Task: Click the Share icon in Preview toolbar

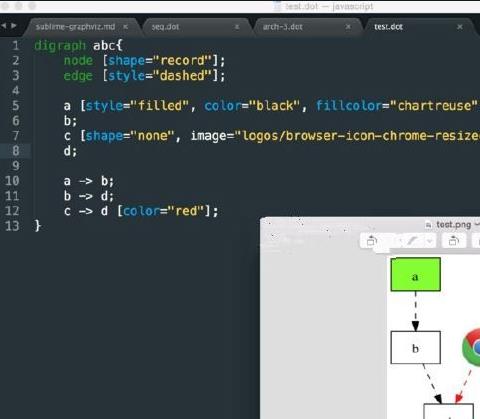Action: click(371, 240)
